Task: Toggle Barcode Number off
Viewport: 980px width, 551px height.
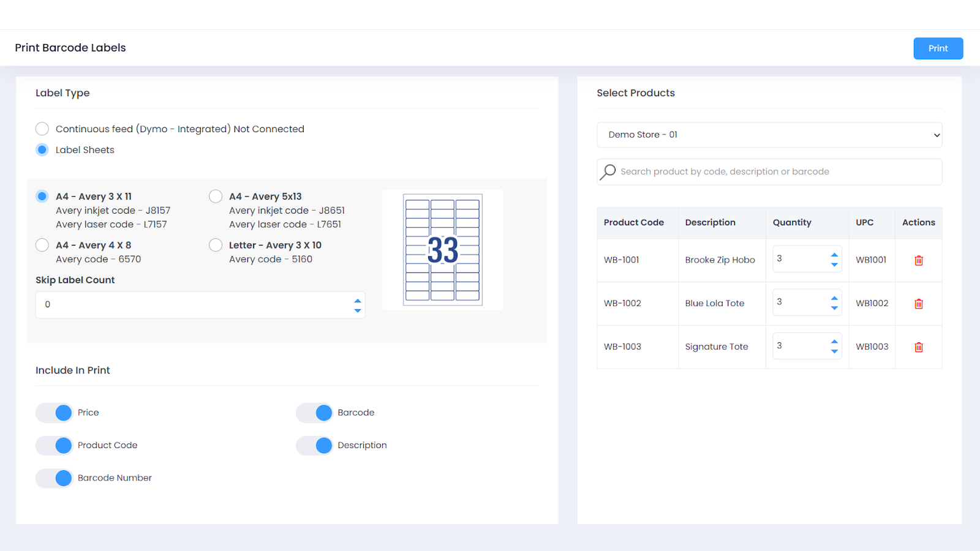Action: click(x=55, y=478)
